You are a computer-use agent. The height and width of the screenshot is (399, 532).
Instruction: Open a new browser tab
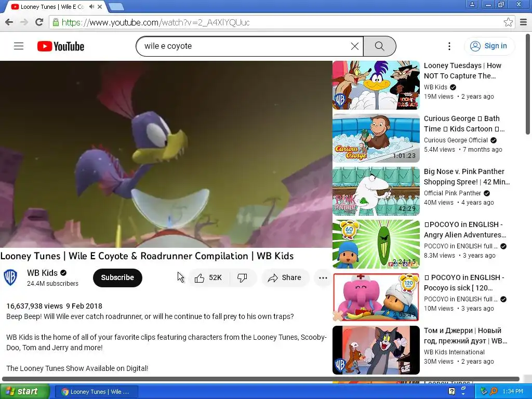tap(116, 7)
